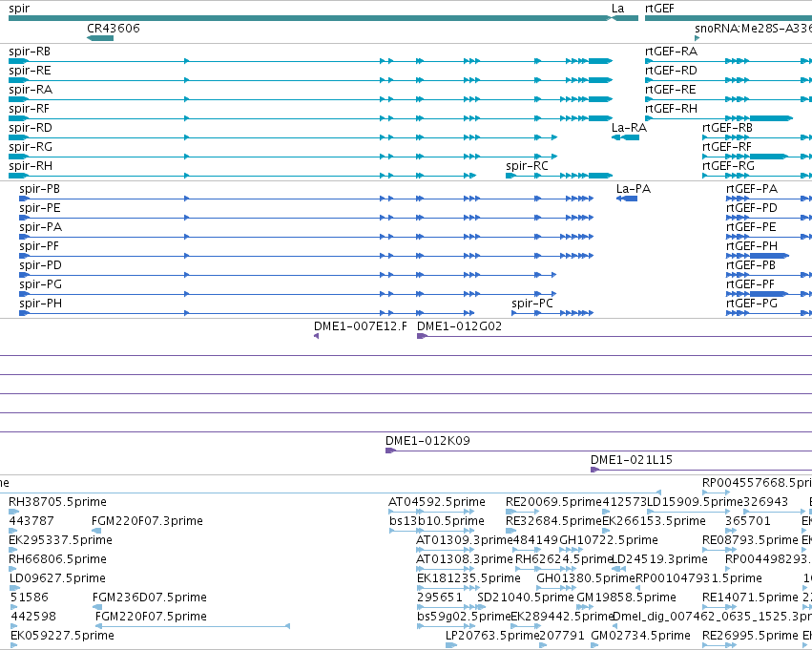Click the DME1-012K09 clone label
This screenshot has height=650, width=812.
pyautogui.click(x=427, y=441)
